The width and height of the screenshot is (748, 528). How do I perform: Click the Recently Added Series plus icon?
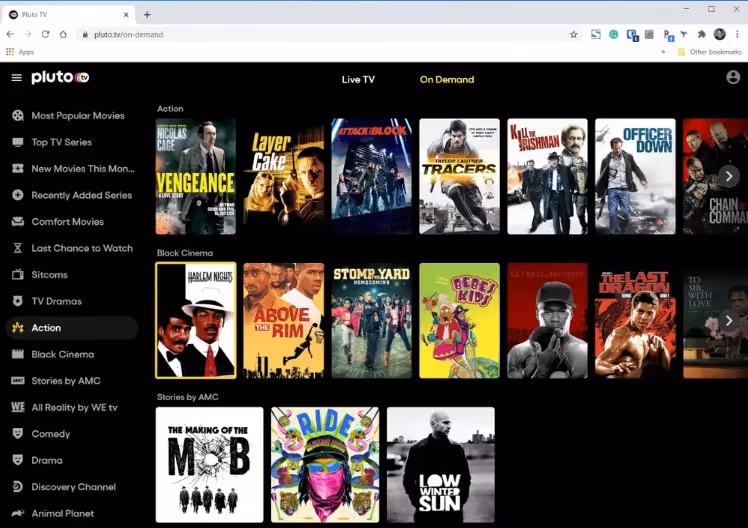18,195
